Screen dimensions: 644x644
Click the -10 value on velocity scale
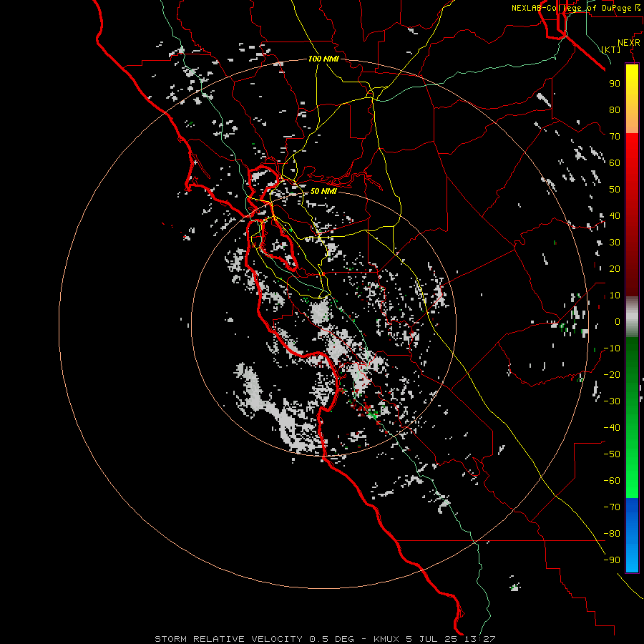coord(612,348)
